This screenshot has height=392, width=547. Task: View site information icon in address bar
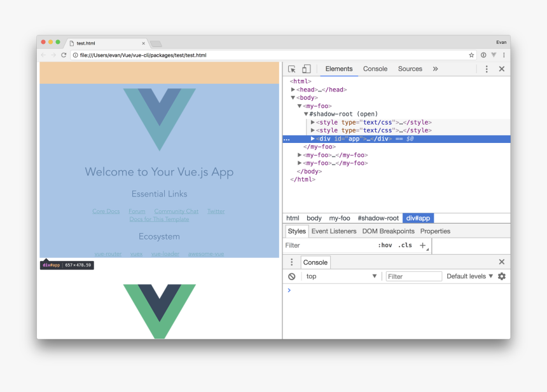tap(75, 55)
